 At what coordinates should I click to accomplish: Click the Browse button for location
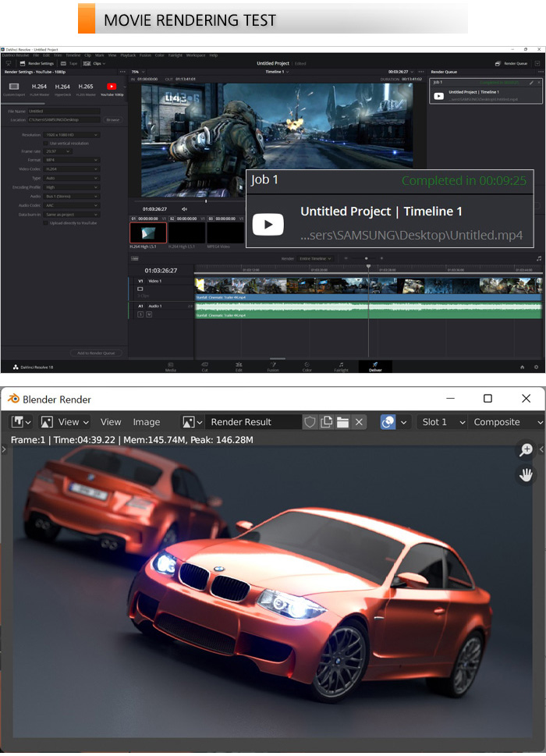[x=112, y=120]
